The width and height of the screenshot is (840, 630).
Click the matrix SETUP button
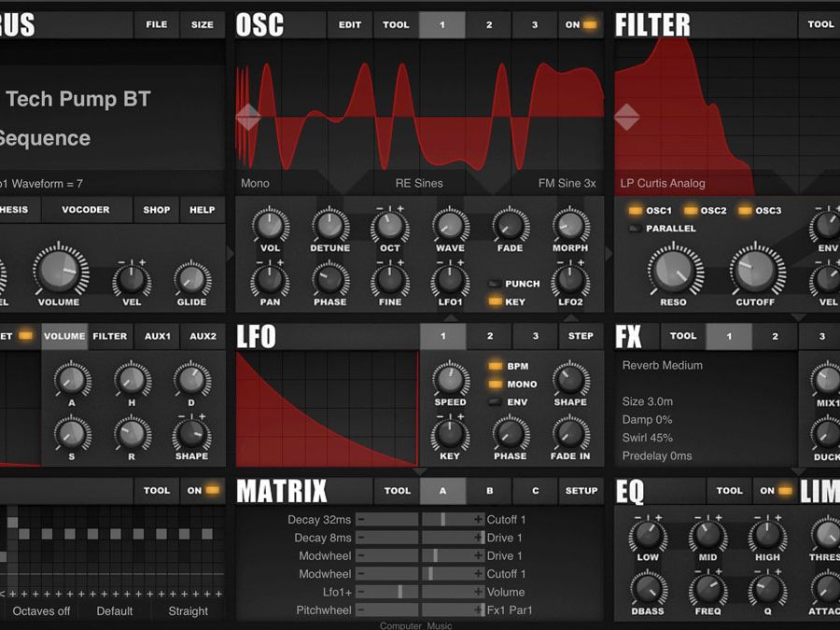581,490
